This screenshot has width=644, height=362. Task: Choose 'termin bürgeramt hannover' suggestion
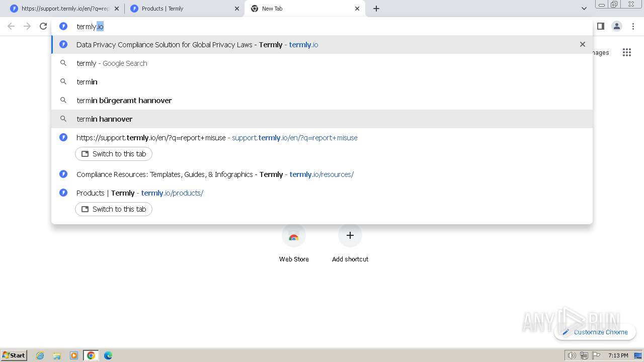click(322, 101)
